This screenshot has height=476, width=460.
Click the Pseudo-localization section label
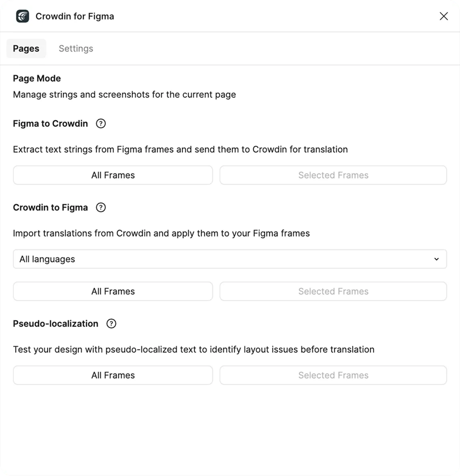(55, 324)
